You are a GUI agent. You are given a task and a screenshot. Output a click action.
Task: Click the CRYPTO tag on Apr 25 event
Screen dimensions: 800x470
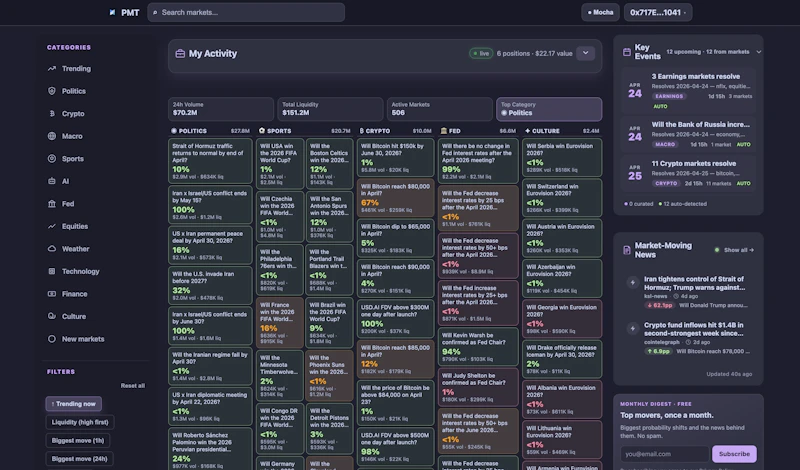(x=666, y=183)
